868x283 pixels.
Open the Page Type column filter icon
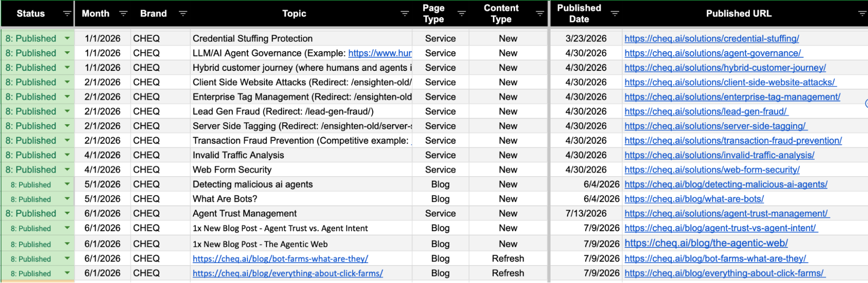tap(462, 13)
